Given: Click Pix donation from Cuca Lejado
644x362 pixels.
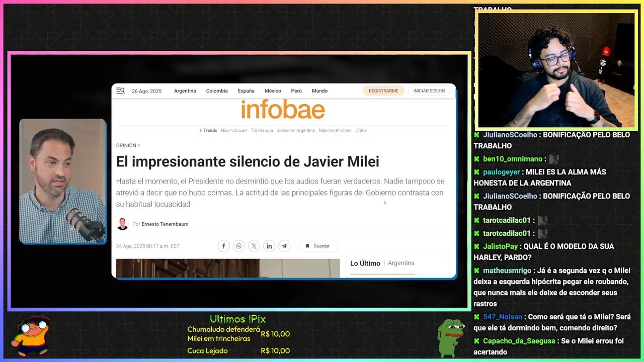Looking at the screenshot, I should coord(238,351).
